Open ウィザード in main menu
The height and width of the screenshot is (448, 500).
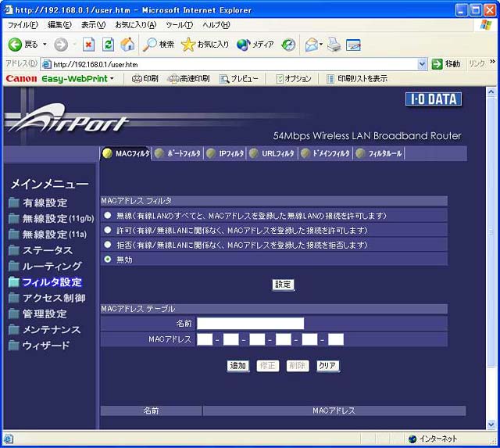[x=39, y=346]
